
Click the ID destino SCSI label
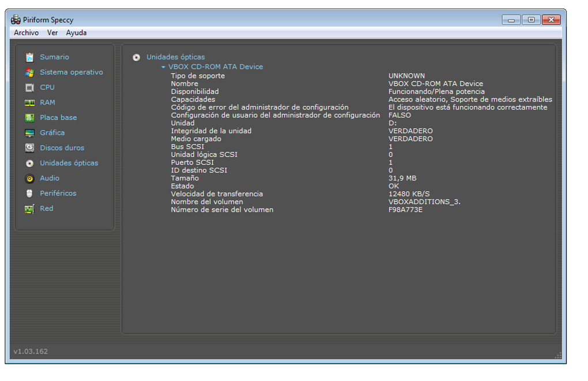click(x=199, y=170)
